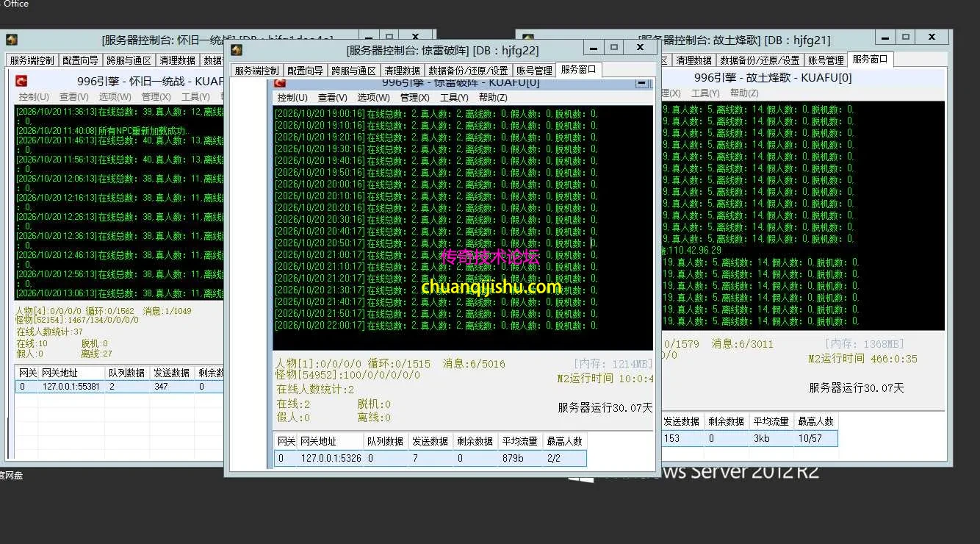Open the 服务端控制 tab in the 惊雷破阵 window
The width and height of the screenshot is (980, 544).
(x=257, y=71)
